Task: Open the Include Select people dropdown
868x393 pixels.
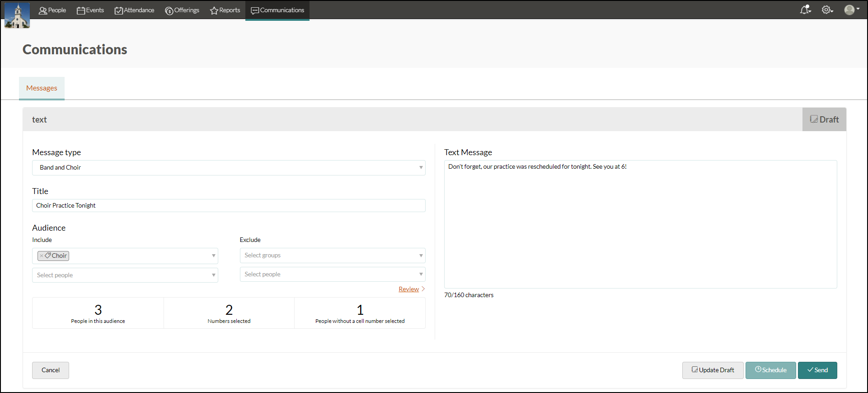Action: [x=125, y=275]
